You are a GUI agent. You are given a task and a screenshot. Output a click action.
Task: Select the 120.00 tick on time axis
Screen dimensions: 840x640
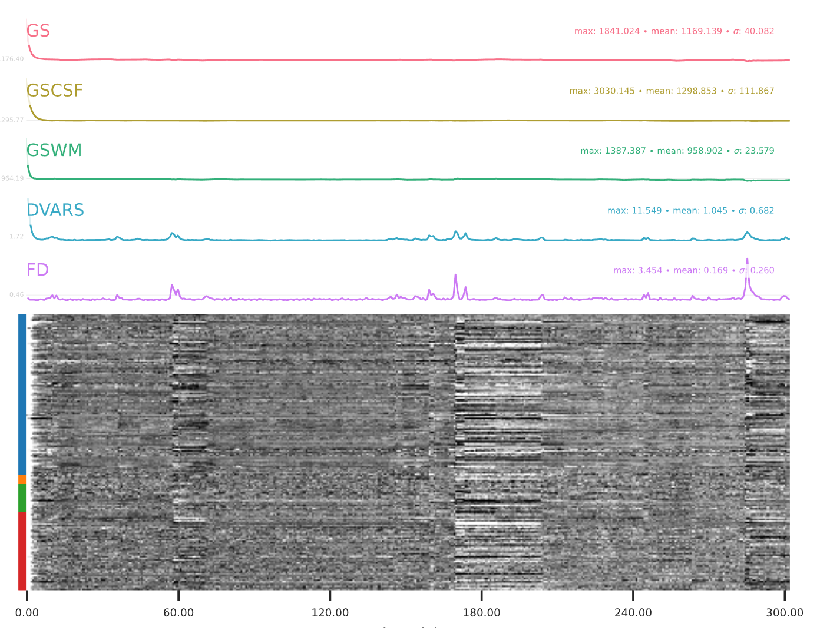click(x=330, y=613)
